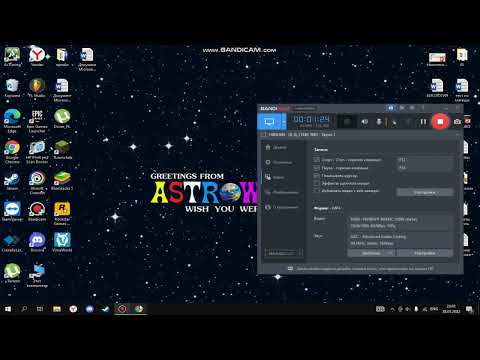Open HP Print and Scan Doctor icon
The image size is (480, 360).
coord(37,152)
